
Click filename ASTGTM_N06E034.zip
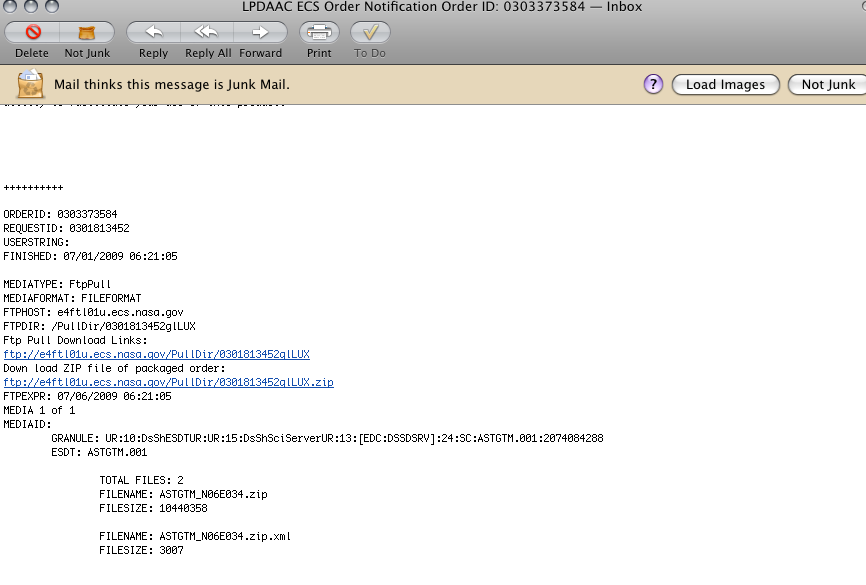tap(213, 494)
